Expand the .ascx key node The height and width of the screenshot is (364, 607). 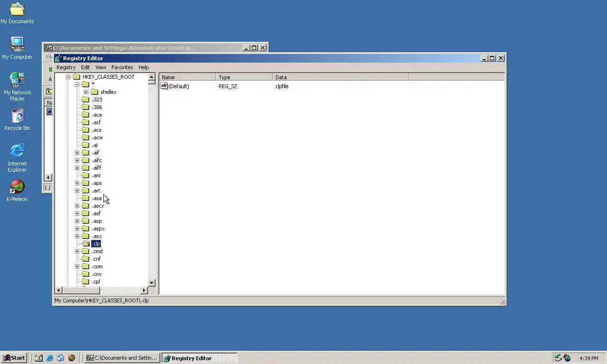click(77, 206)
